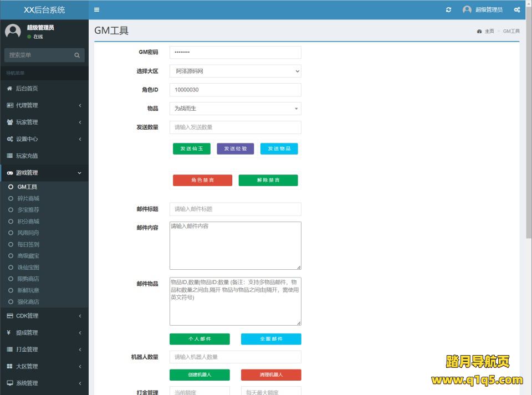Click the credit card icon beside CDK管理
The width and height of the screenshot is (532, 395).
(x=9, y=316)
